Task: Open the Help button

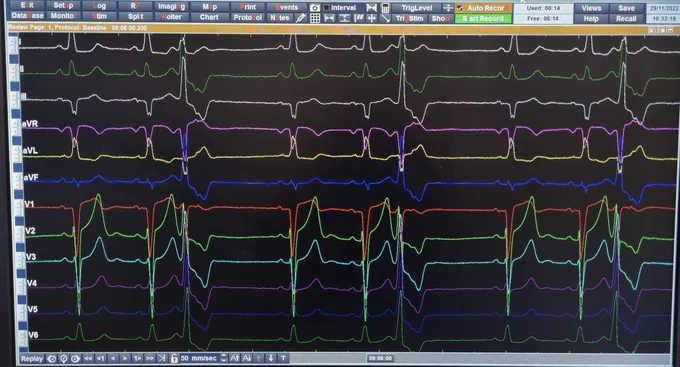Action: pos(591,19)
